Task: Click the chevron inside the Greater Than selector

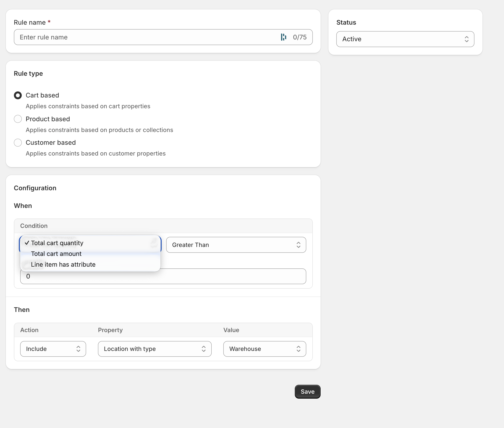Action: [298, 245]
